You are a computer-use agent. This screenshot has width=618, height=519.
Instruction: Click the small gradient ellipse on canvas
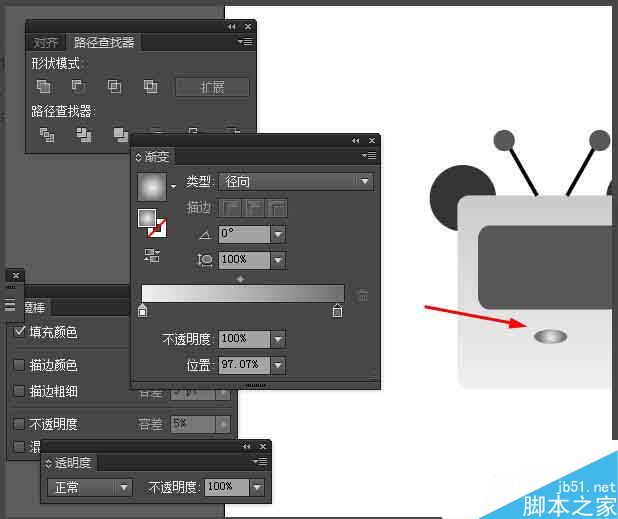[x=551, y=337]
